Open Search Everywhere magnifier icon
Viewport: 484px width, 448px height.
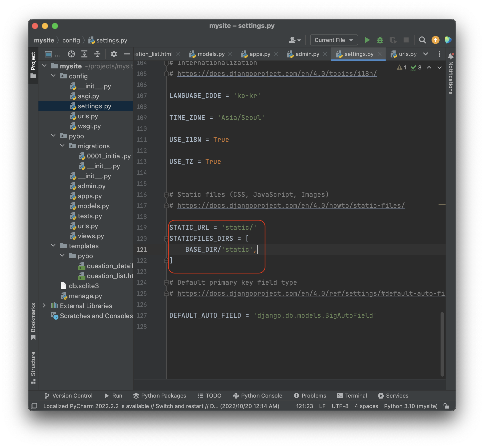tap(422, 40)
